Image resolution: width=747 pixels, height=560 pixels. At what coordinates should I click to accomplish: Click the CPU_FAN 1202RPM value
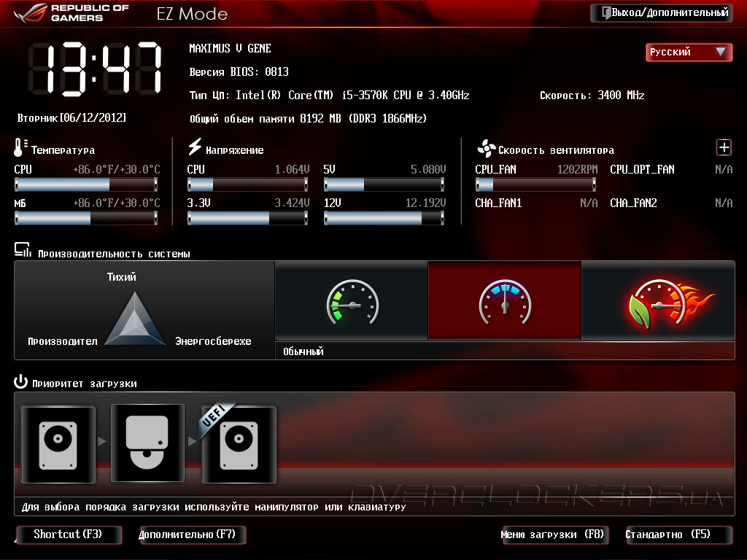pos(578,169)
